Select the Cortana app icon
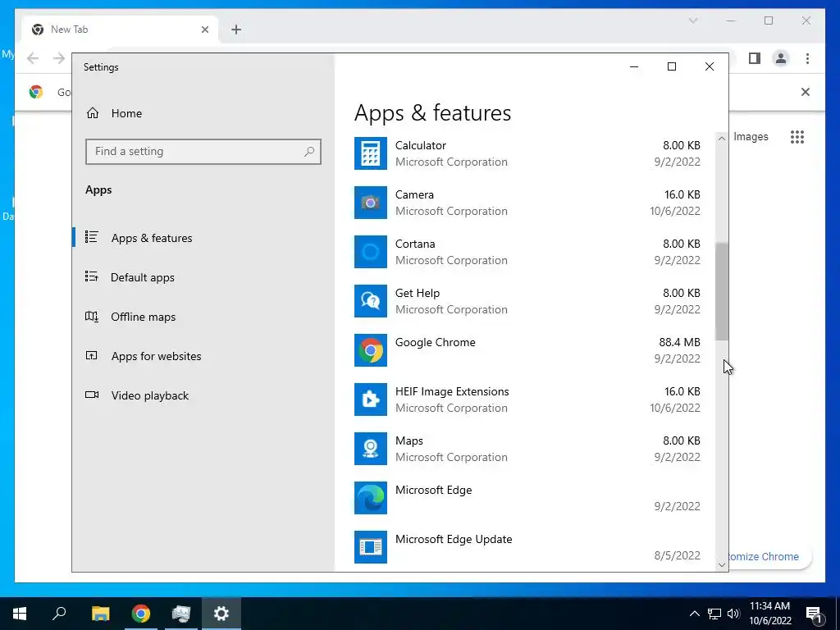 click(x=370, y=252)
